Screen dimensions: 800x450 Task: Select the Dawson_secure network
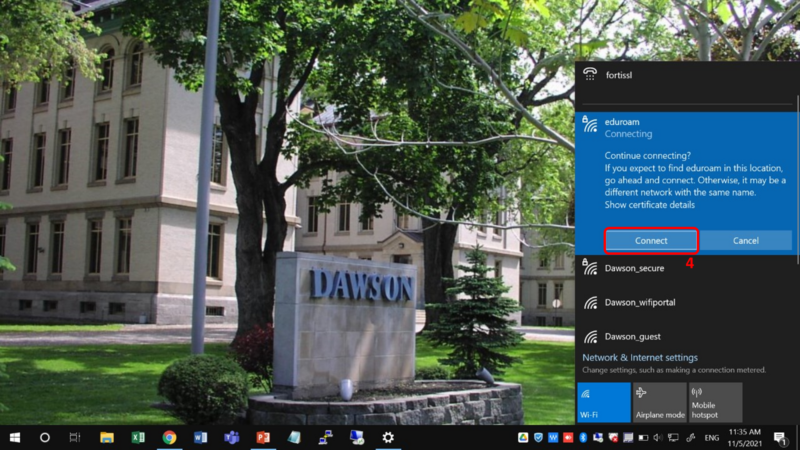(x=686, y=268)
